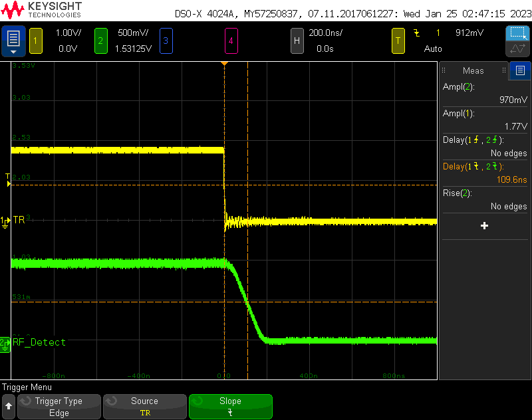Click the Trigger Menu title
This screenshot has height=420, width=532.
(x=27, y=387)
